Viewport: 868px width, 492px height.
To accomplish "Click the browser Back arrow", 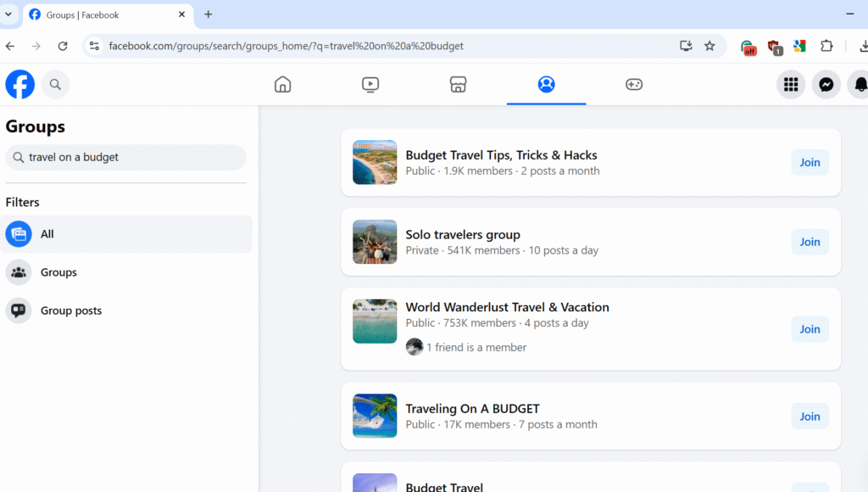I will (10, 46).
